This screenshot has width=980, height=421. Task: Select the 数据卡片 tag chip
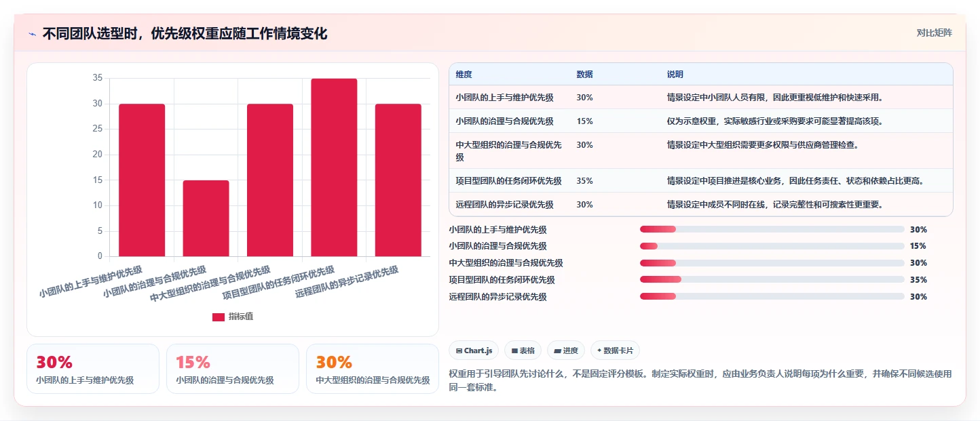tap(615, 350)
